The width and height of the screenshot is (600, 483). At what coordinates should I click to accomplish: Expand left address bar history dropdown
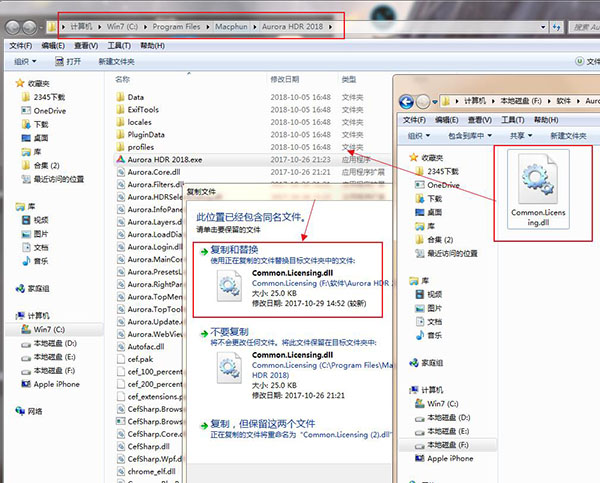coord(543,27)
